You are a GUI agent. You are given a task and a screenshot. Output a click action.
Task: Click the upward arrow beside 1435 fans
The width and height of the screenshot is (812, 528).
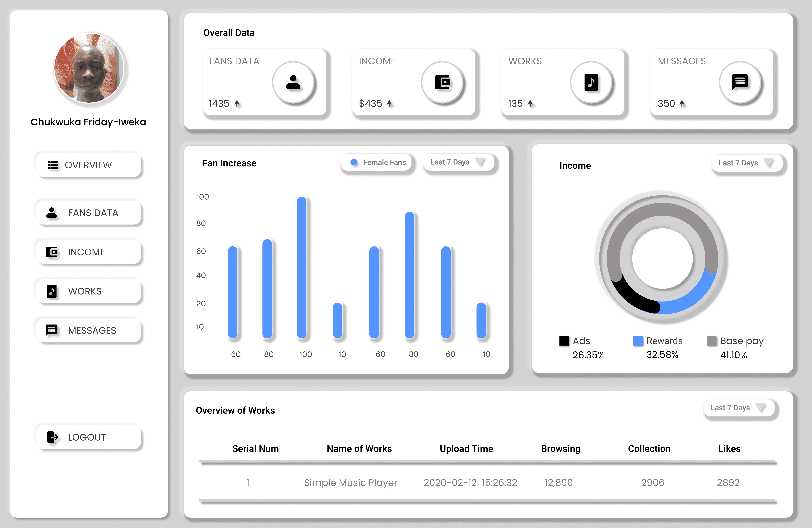click(237, 103)
